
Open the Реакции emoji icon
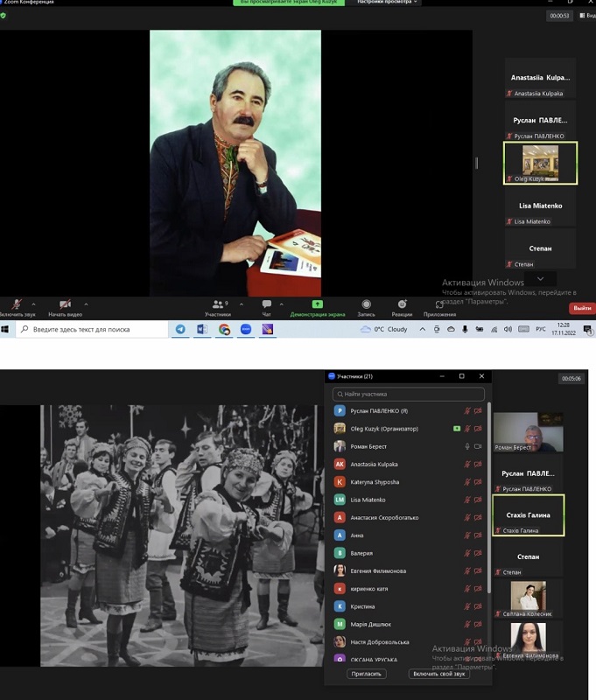402,304
